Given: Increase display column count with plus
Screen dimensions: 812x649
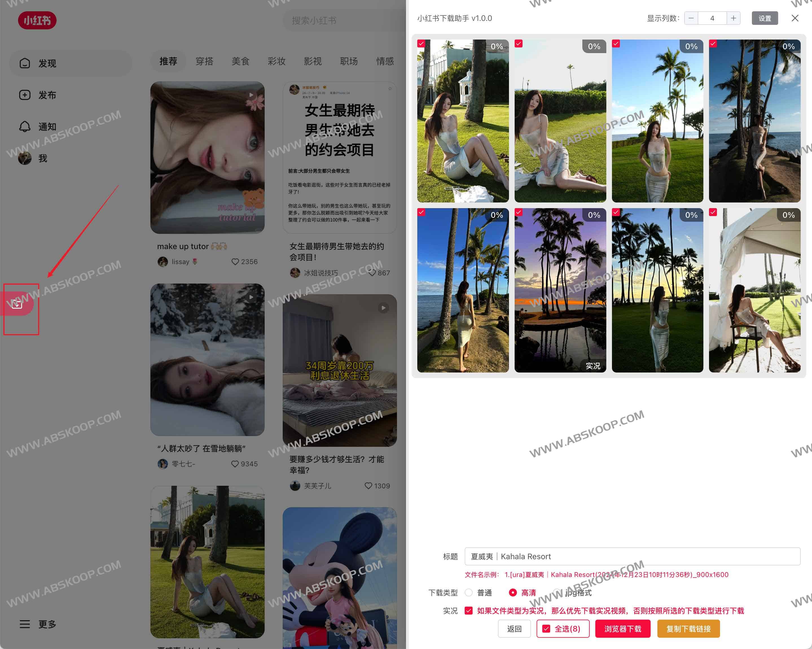Looking at the screenshot, I should [733, 18].
